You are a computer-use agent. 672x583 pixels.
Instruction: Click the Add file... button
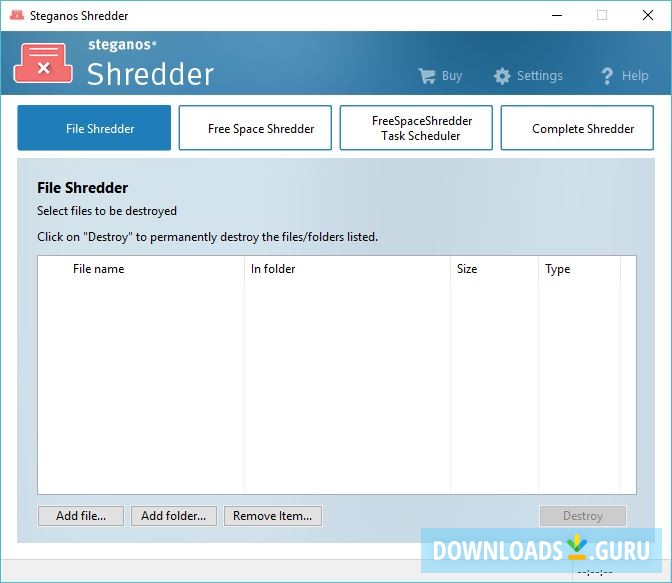81,516
